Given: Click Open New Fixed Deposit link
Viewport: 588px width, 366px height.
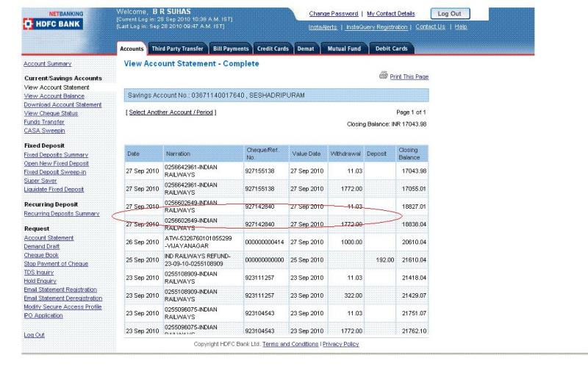Looking at the screenshot, I should (x=57, y=163).
